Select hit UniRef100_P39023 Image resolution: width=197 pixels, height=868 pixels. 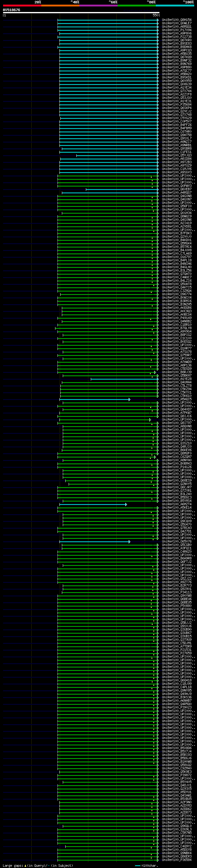pyautogui.click(x=177, y=708)
